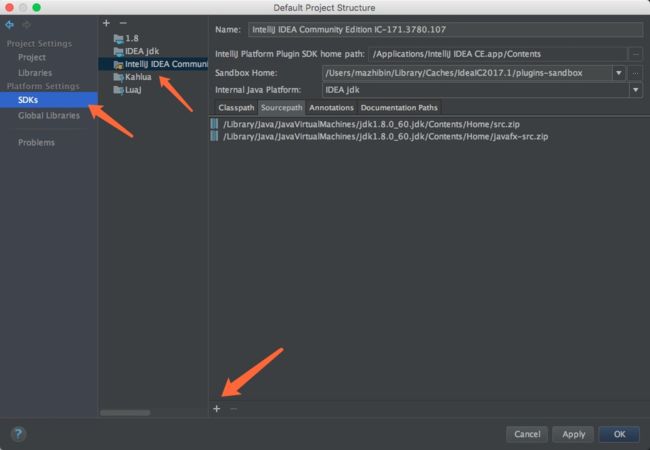Screen dimensions: 650x450
Task: Click the OK button
Action: tap(619, 434)
